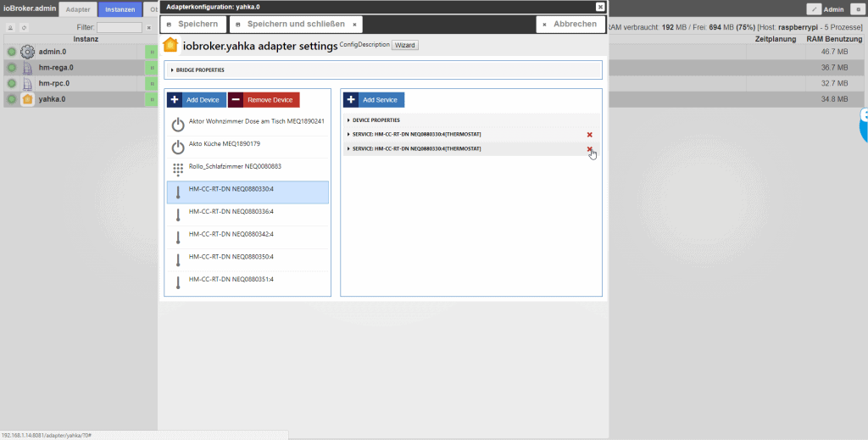The height and width of the screenshot is (440, 868).
Task: Expand the Bridge Properties section
Action: [x=384, y=70]
